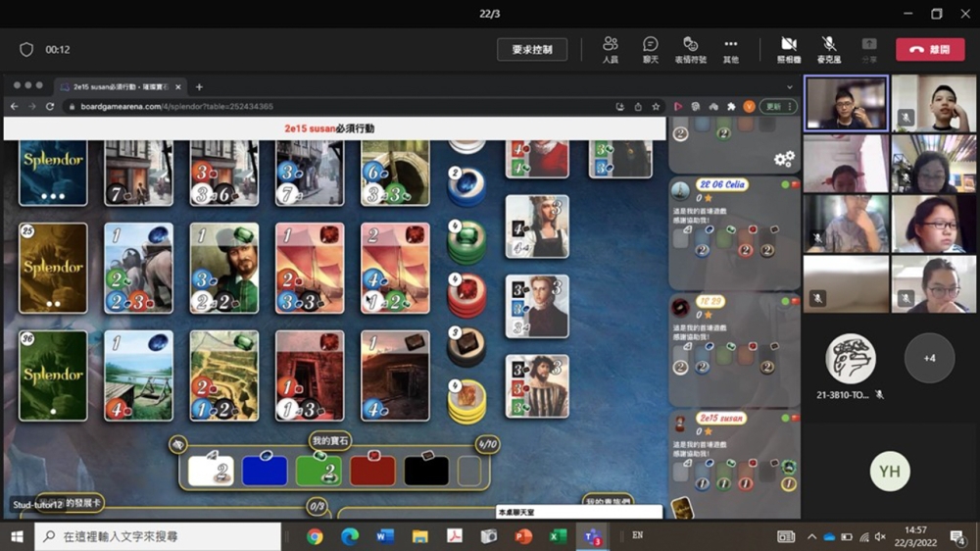The width and height of the screenshot is (980, 551).
Task: Bookmark page with the star icon
Action: [x=656, y=106]
